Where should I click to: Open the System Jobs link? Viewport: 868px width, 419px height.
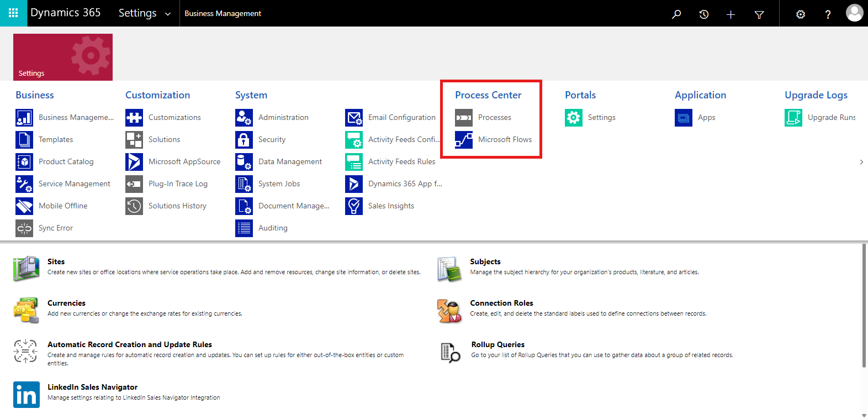pyautogui.click(x=279, y=184)
